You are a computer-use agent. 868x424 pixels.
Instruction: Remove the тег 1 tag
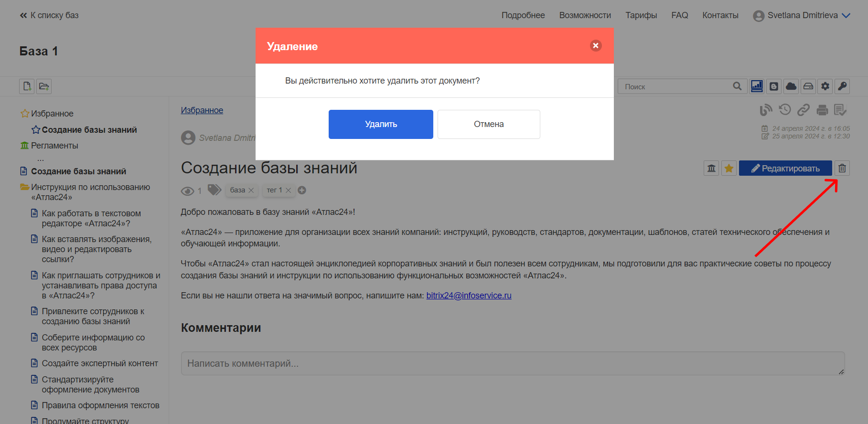(289, 190)
